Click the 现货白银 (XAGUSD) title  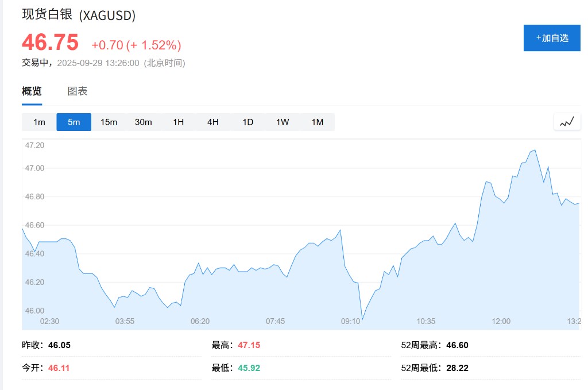(79, 16)
